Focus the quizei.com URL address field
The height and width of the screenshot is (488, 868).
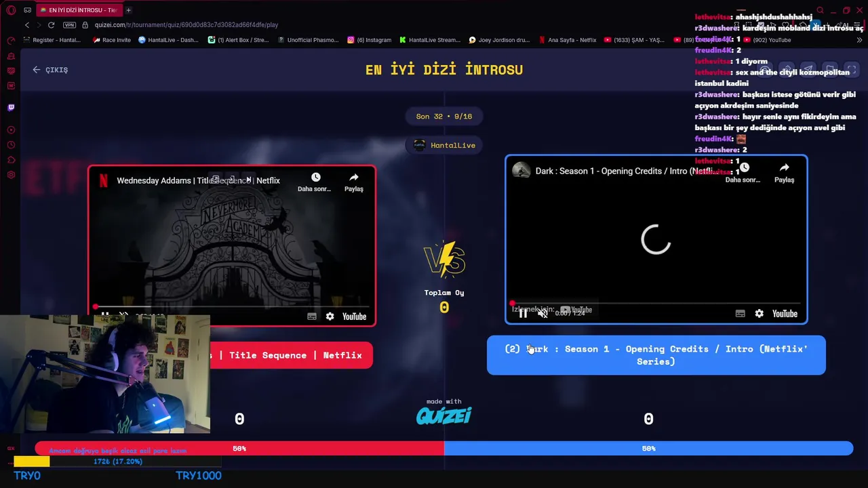point(186,25)
